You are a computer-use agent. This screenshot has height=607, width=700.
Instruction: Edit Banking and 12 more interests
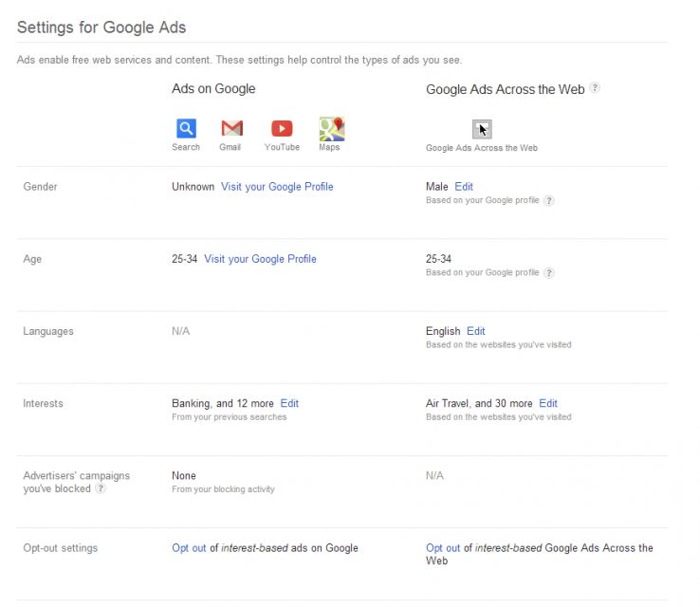(x=289, y=403)
